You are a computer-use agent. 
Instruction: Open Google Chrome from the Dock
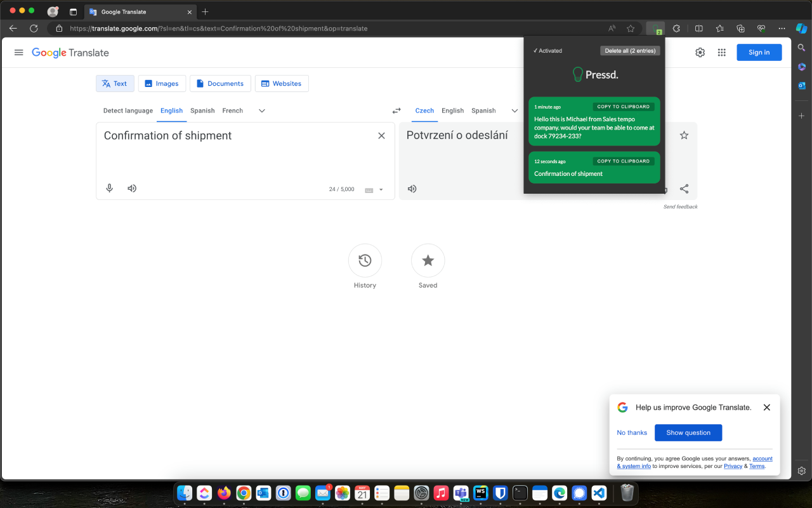pyautogui.click(x=244, y=493)
